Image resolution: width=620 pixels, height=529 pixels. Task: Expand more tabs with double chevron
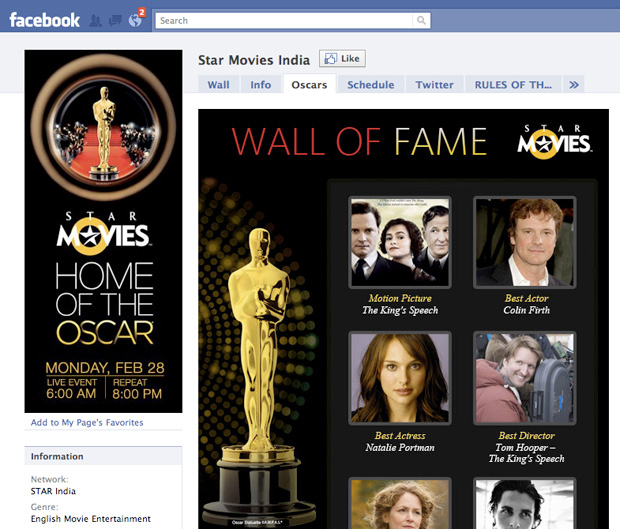(574, 85)
